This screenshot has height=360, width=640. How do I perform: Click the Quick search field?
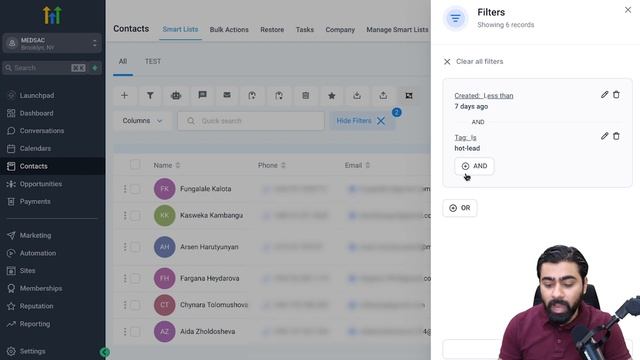[x=251, y=121]
